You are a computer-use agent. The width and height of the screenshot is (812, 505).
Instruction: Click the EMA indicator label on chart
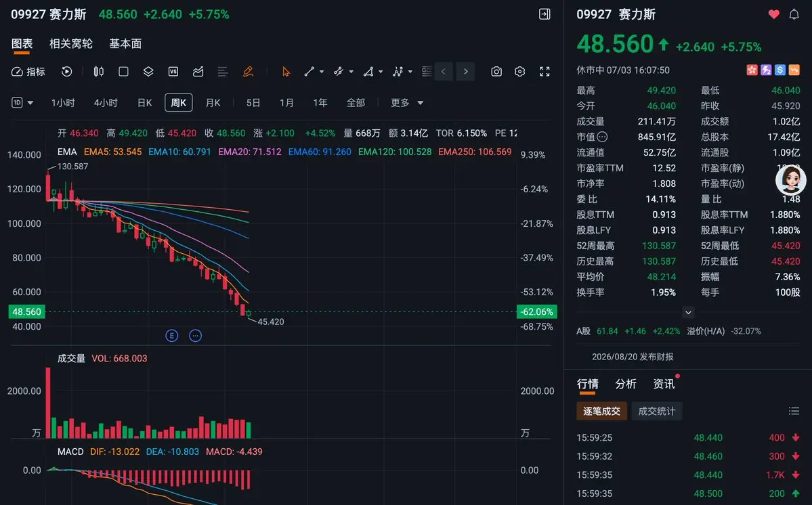67,152
